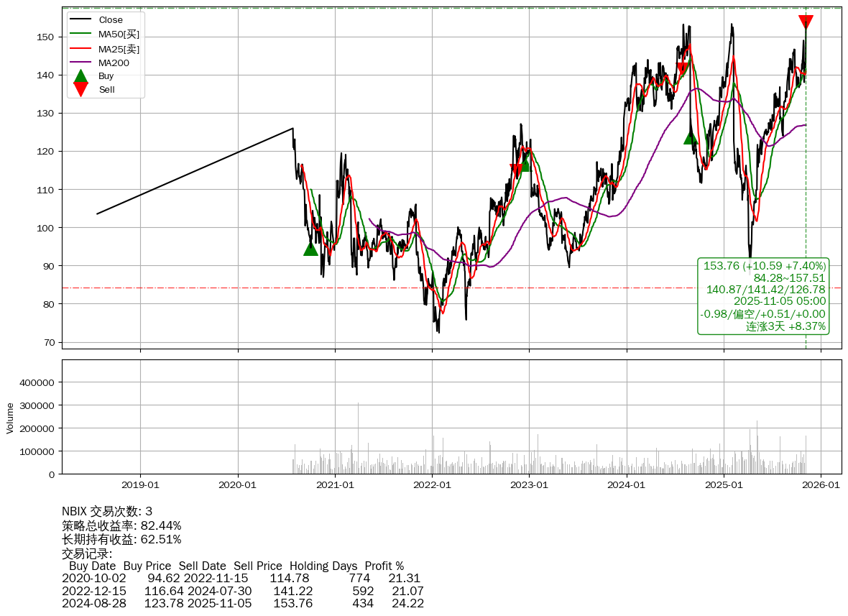This screenshot has height=616, width=848.
Task: Click the green Buy triangle icon in the legend
Action: click(x=81, y=76)
